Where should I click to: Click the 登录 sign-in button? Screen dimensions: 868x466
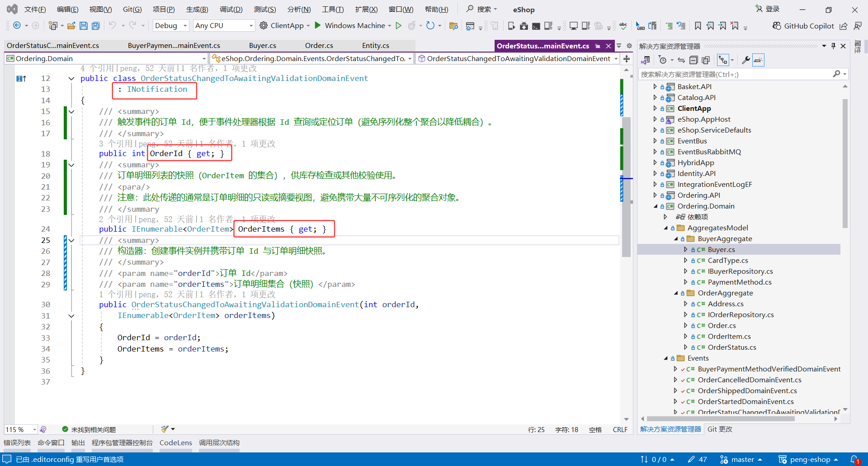(x=768, y=9)
